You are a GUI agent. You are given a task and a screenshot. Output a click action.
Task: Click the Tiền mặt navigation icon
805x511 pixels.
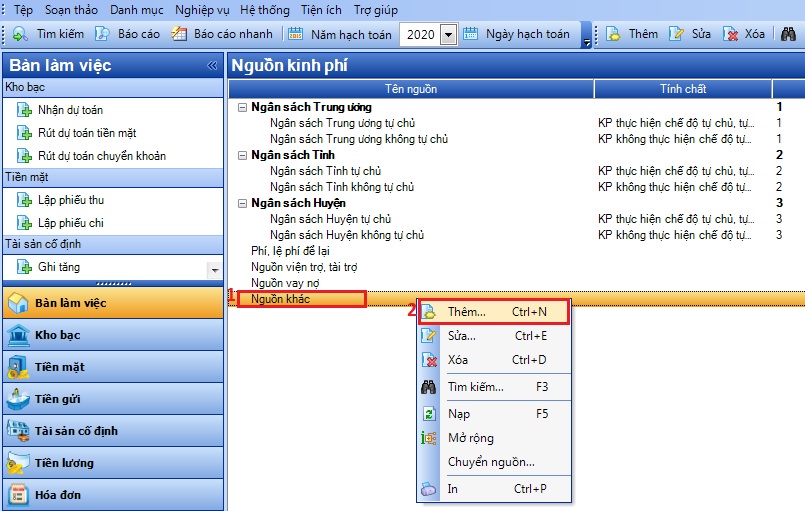(x=18, y=367)
